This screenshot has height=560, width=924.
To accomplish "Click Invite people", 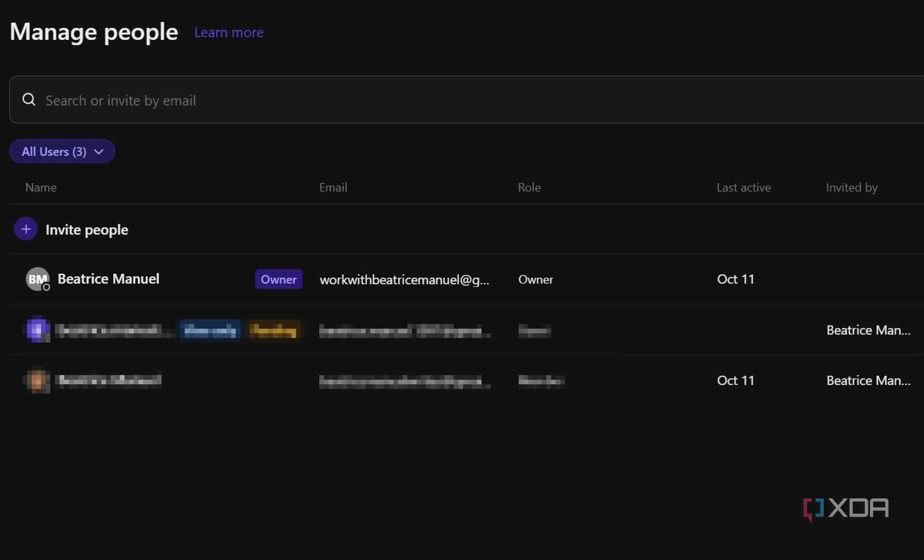I will [x=87, y=230].
